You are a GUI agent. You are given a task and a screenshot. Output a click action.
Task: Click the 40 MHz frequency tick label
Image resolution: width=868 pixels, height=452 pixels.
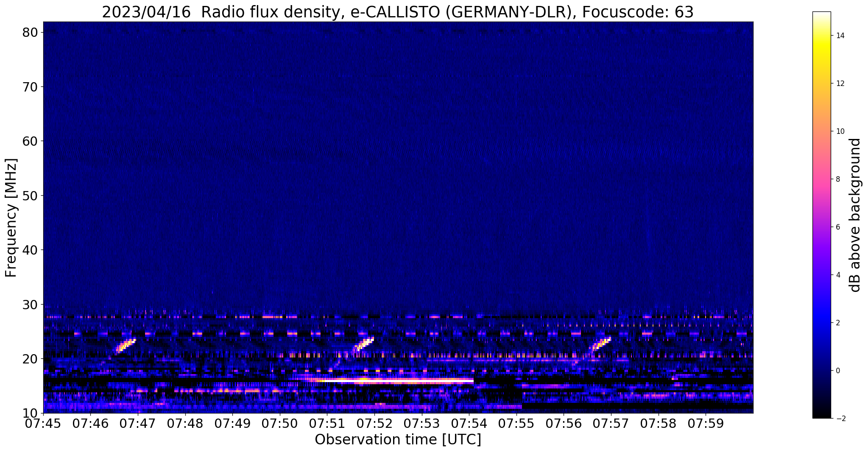[x=31, y=250]
